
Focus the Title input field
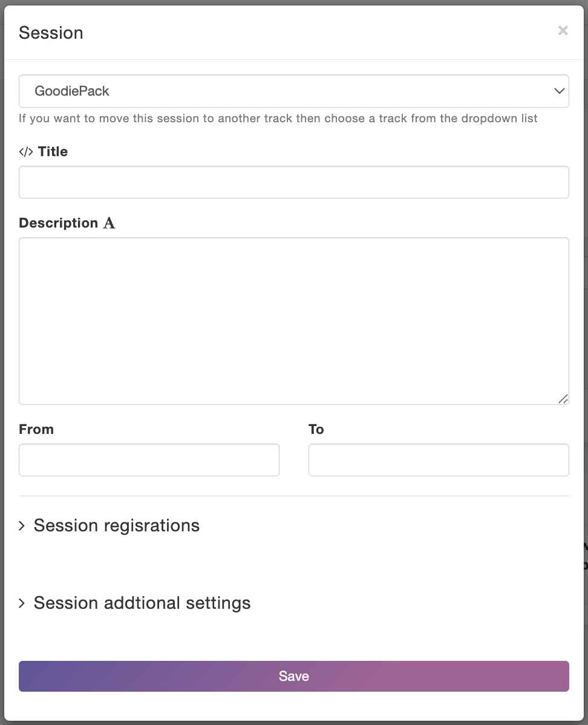point(293,182)
